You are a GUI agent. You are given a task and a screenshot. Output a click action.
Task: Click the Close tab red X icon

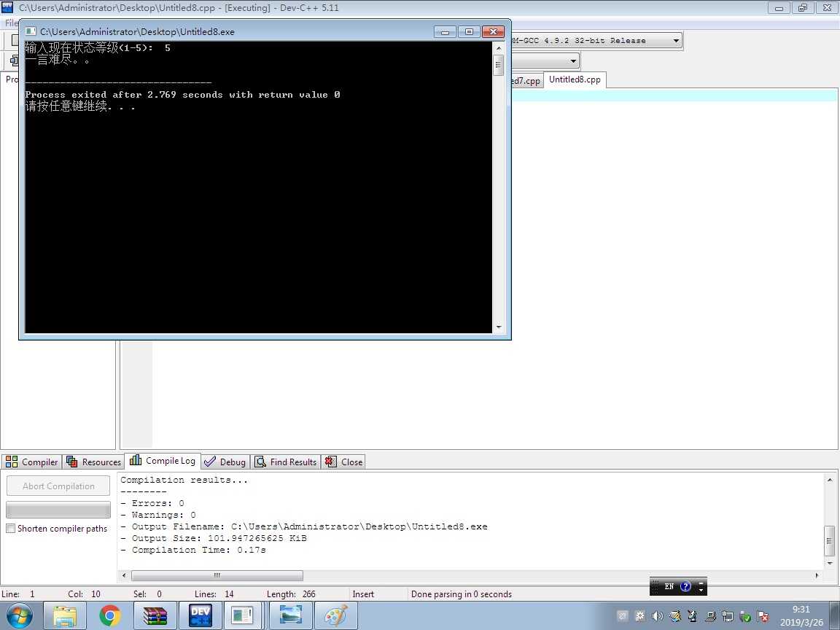pos(331,462)
